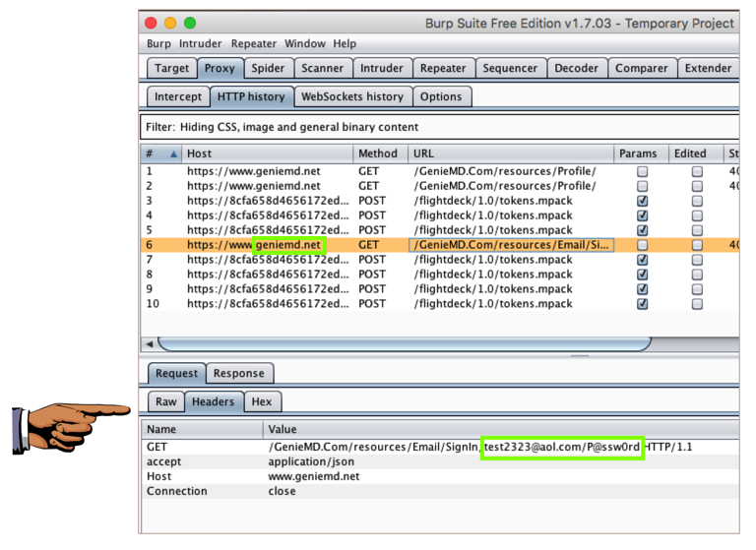
Task: Select row 6 Email SignIn URL cell
Action: point(511,245)
